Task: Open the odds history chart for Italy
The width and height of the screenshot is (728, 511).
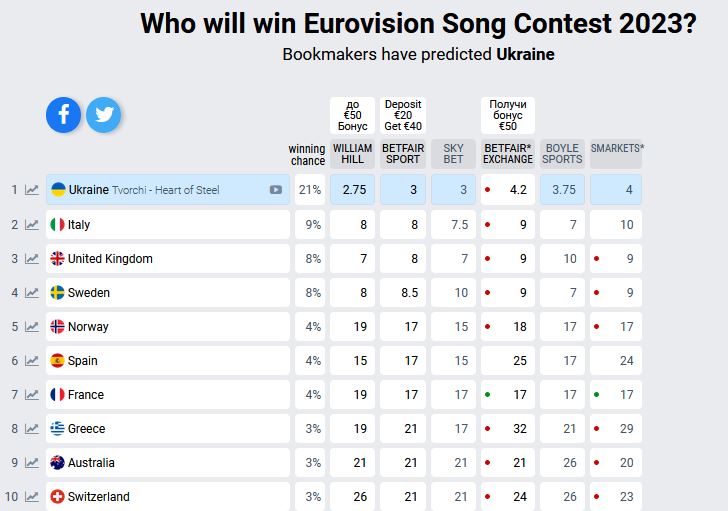Action: pyautogui.click(x=32, y=225)
